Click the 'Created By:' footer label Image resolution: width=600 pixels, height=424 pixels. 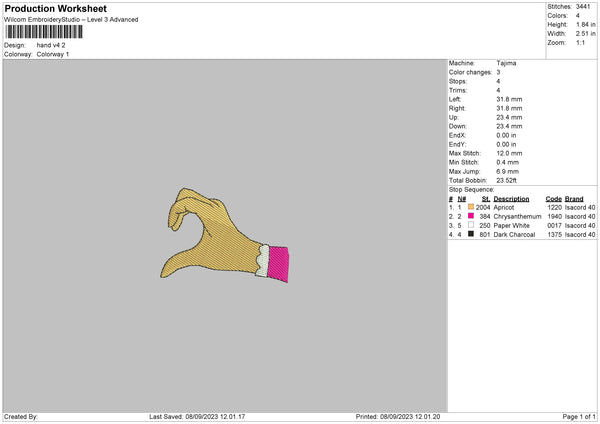21,417
